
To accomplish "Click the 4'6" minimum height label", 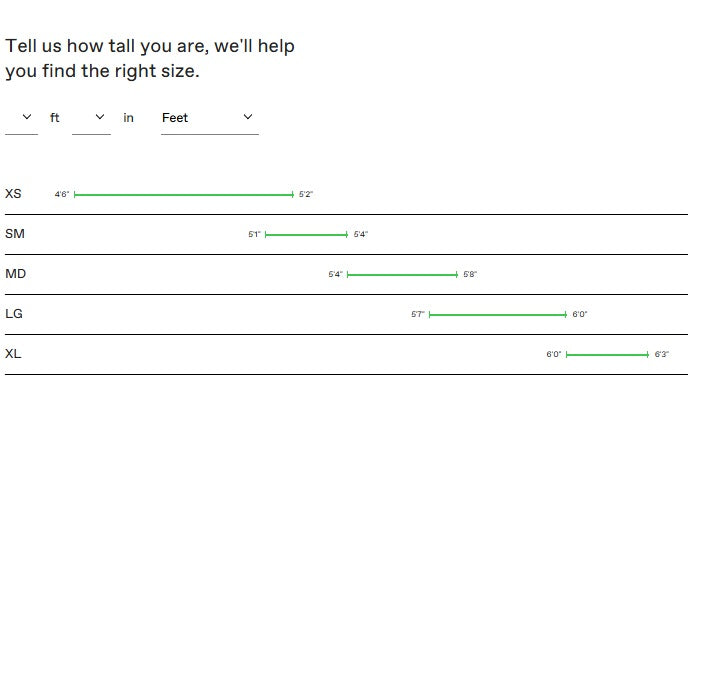I will coord(62,195).
